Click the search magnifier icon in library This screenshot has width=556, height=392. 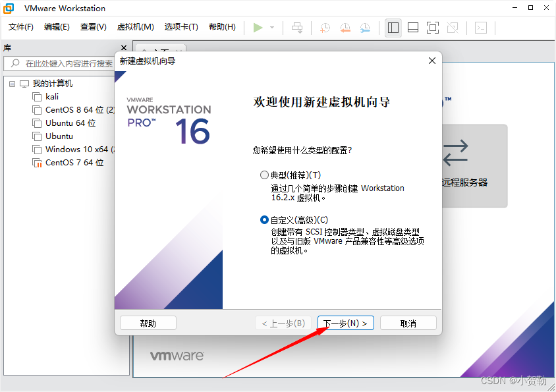[15, 63]
